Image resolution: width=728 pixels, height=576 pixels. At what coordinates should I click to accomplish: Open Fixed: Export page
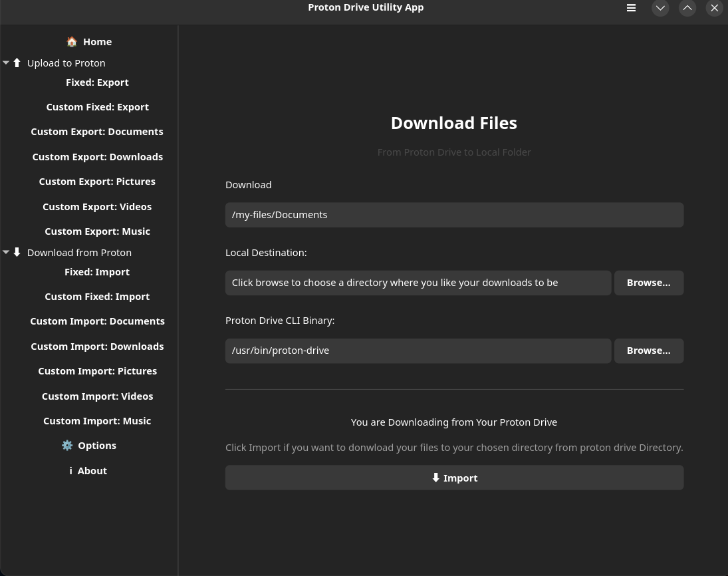[97, 82]
